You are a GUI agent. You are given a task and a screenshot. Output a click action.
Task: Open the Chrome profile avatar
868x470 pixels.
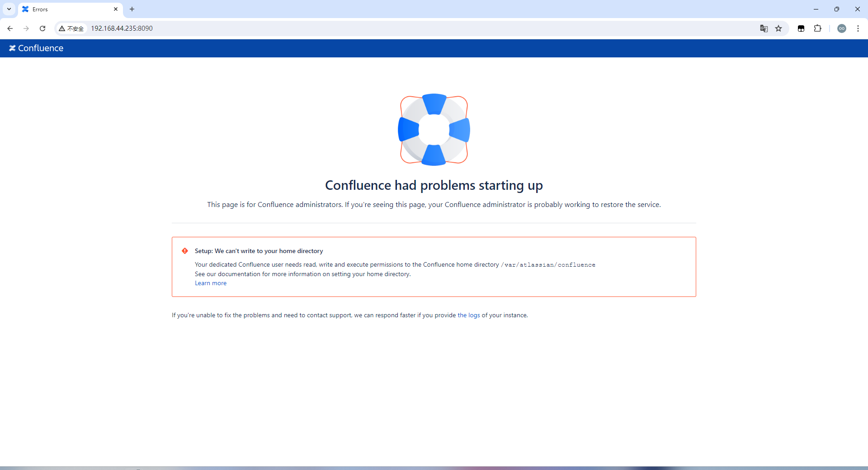(x=842, y=28)
